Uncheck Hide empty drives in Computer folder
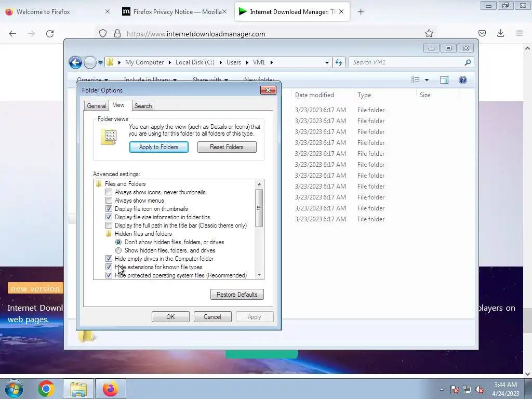The width and height of the screenshot is (532, 399). (109, 259)
